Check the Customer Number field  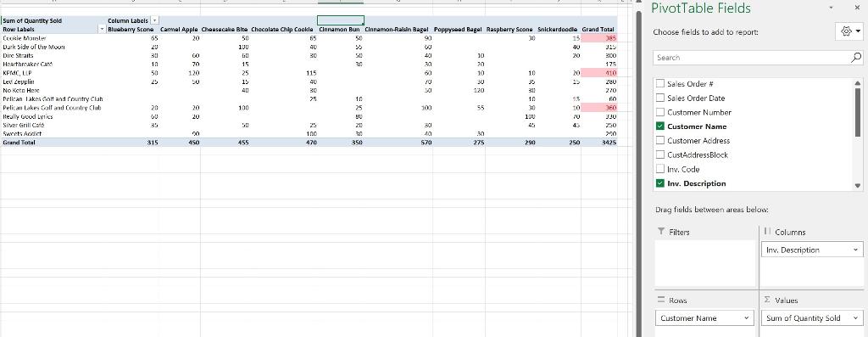click(x=659, y=112)
